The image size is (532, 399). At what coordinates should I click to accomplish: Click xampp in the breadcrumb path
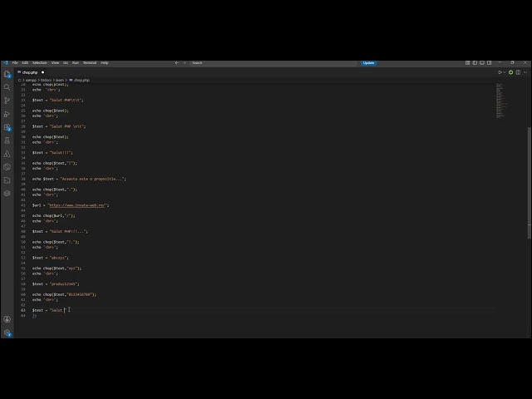click(31, 80)
